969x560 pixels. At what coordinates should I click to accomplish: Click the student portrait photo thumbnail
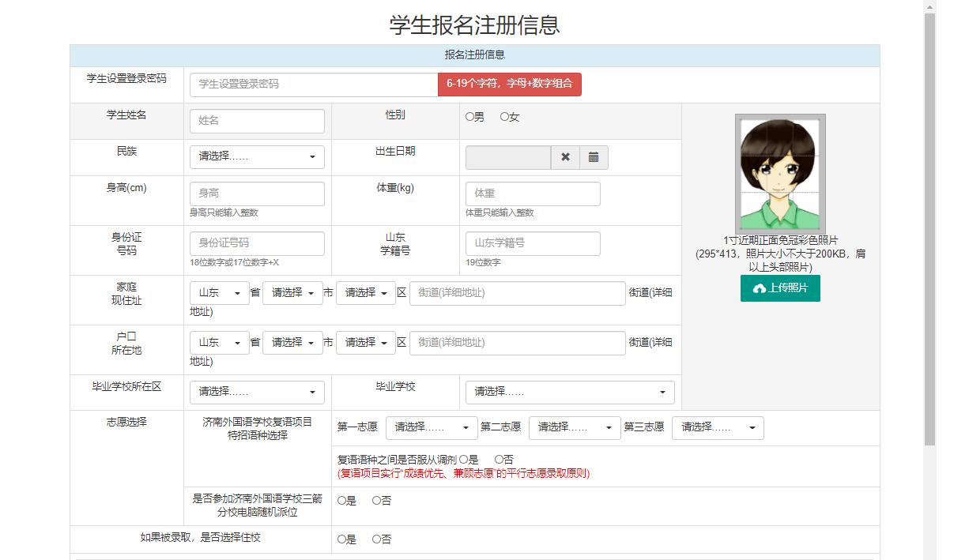[779, 173]
